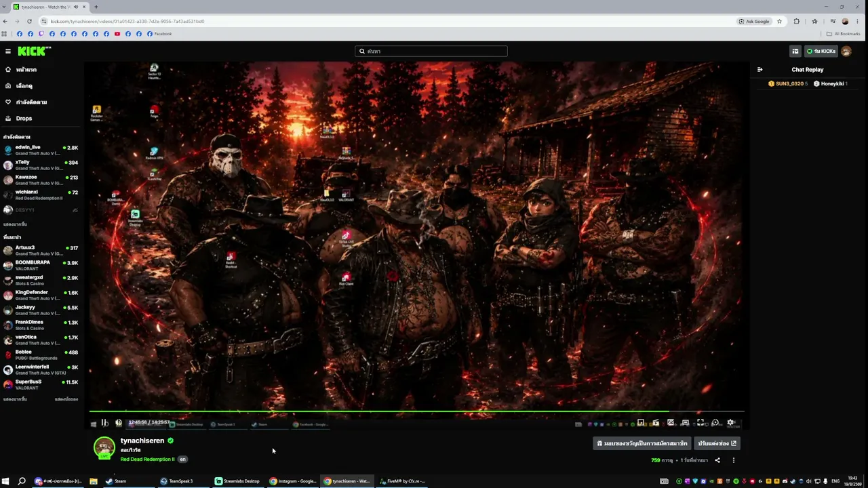Open the Windows Start menu
Viewport: 868px width, 488px height.
[x=5, y=481]
